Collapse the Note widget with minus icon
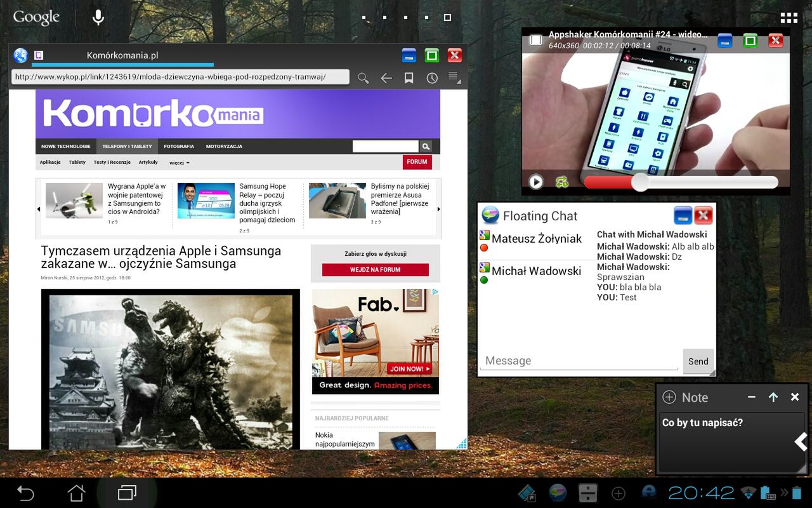 752,397
